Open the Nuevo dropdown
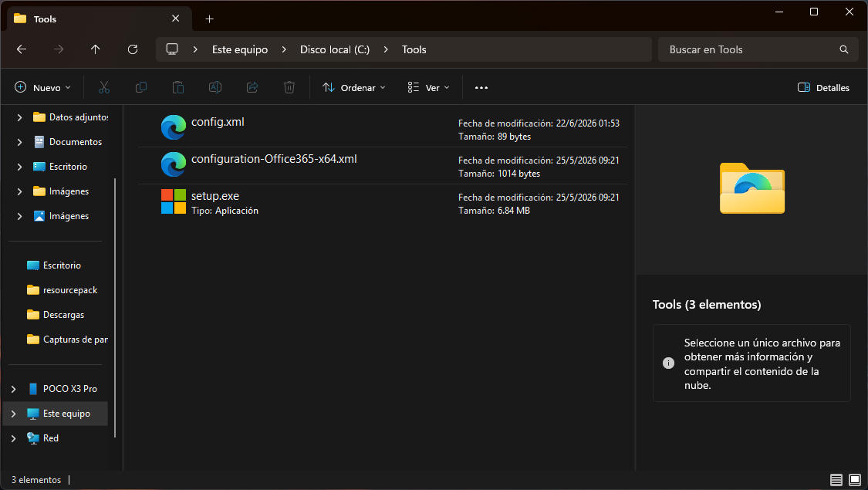 43,87
